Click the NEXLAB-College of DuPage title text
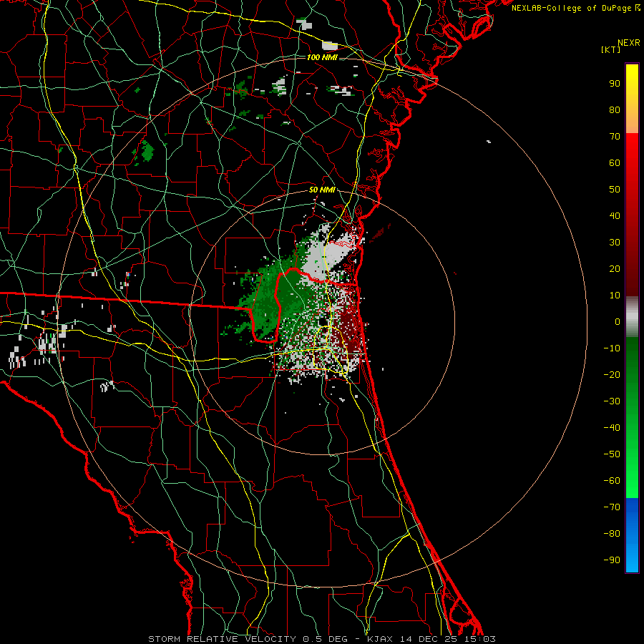The width and height of the screenshot is (644, 644). (575, 8)
